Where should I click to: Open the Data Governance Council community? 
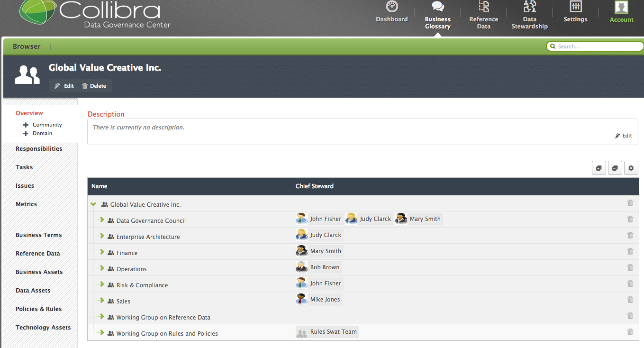151,221
